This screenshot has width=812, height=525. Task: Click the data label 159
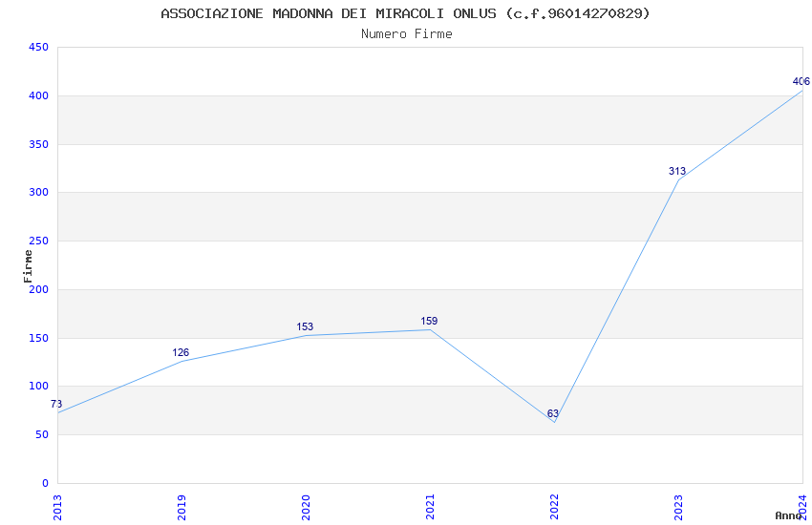point(429,321)
